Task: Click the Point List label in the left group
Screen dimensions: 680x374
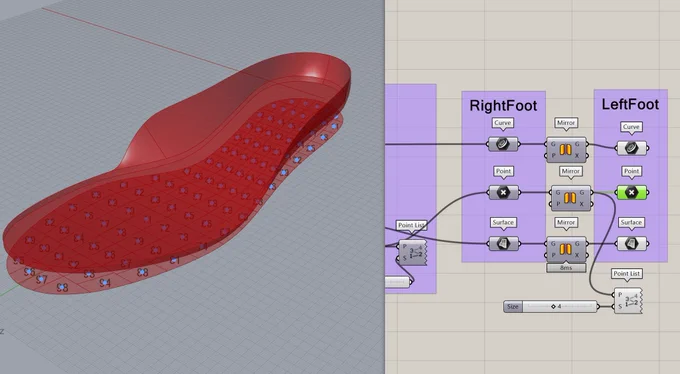Action: coord(412,225)
